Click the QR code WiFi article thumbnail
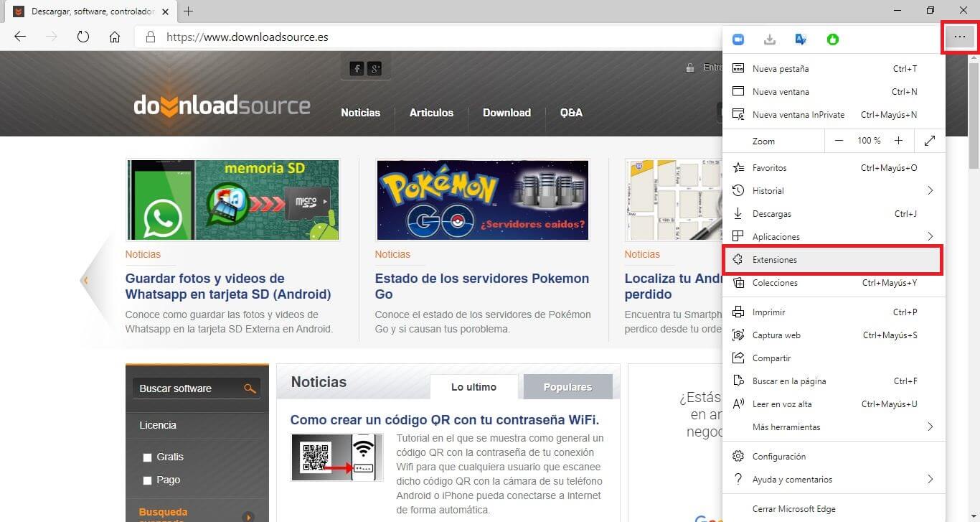The height and width of the screenshot is (522, 980). (337, 457)
